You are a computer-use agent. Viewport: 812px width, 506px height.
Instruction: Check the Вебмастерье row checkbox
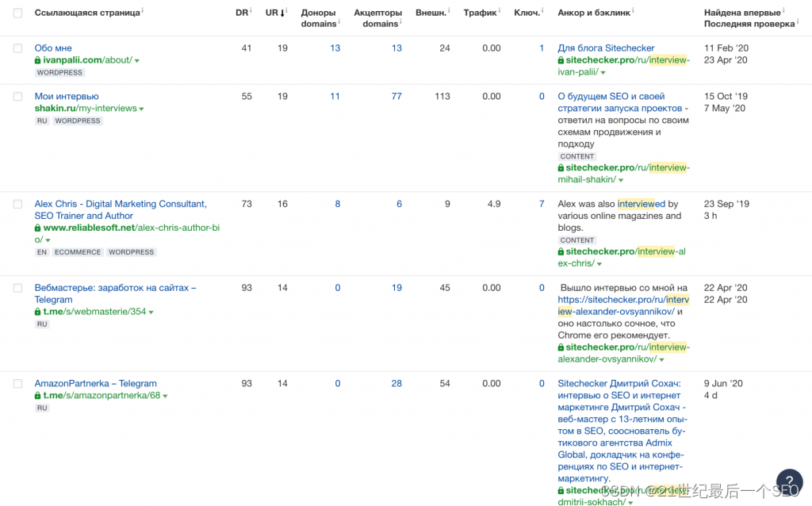tap(17, 288)
